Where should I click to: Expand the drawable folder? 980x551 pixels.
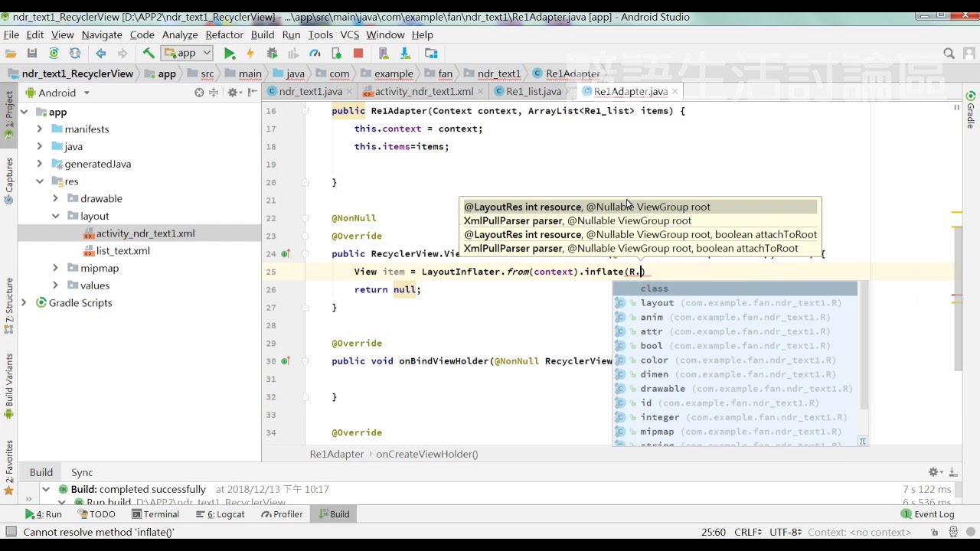pos(55,198)
